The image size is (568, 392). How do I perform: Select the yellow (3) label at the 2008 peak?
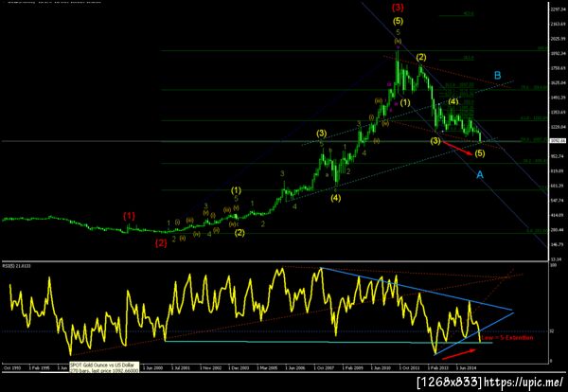click(x=321, y=133)
